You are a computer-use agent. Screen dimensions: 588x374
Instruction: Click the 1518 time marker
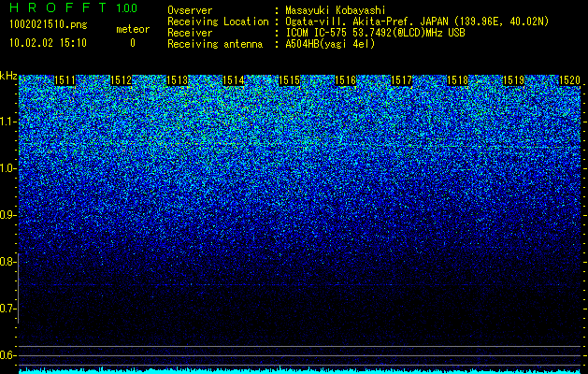click(457, 80)
